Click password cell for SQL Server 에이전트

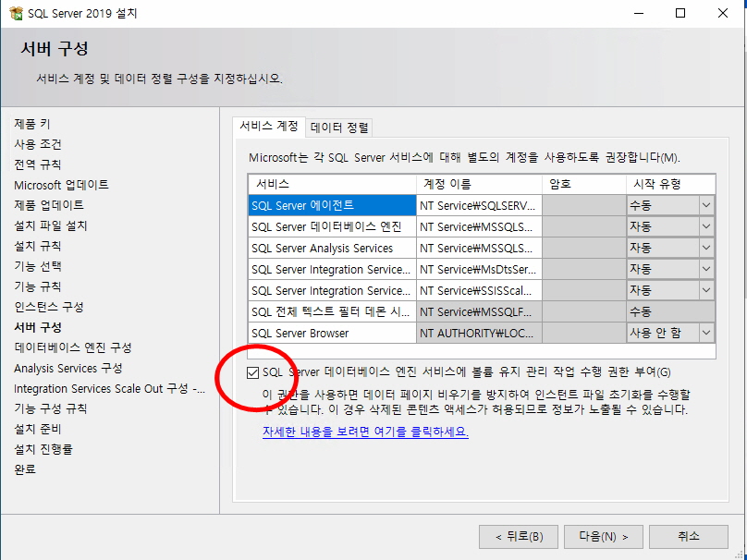584,206
